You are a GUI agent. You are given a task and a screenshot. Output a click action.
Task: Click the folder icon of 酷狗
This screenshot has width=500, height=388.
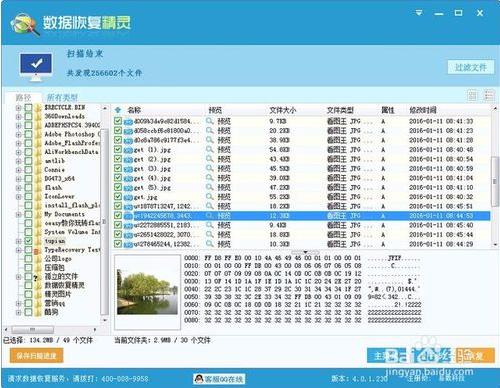click(x=38, y=312)
